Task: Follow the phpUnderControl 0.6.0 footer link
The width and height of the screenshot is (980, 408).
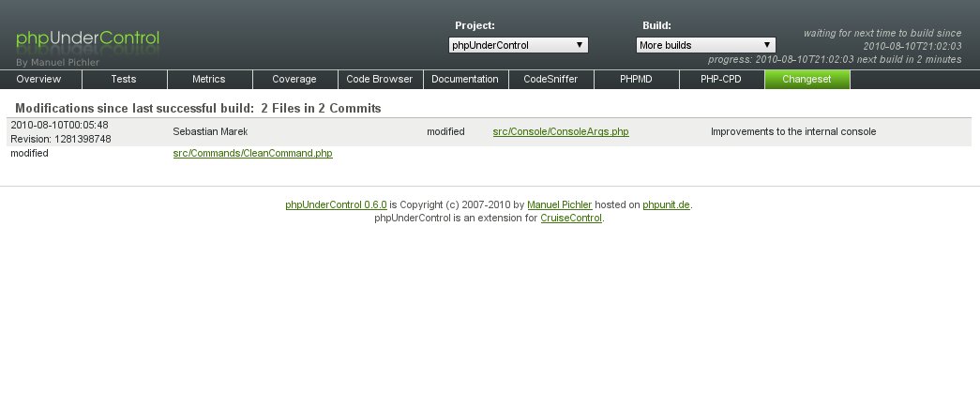Action: pyautogui.click(x=336, y=204)
